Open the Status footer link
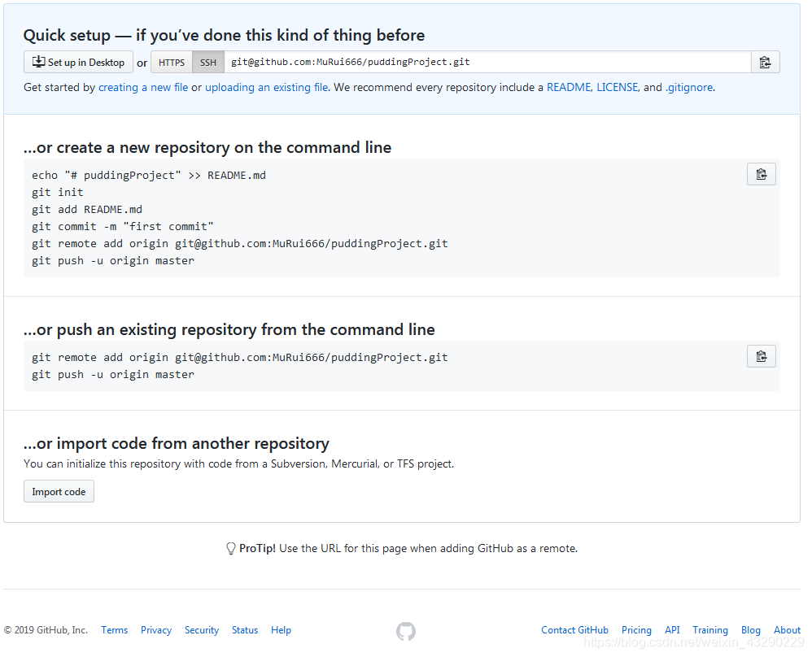The image size is (812, 657). 244,630
